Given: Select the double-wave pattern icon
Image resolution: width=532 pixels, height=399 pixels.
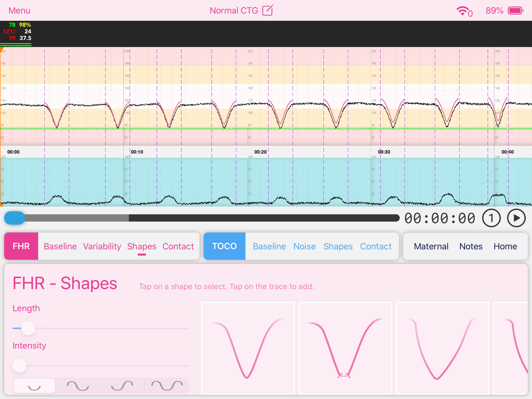Looking at the screenshot, I should (167, 386).
